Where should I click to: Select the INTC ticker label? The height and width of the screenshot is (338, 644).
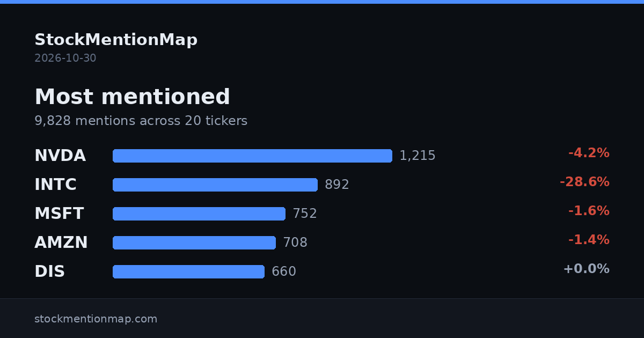click(x=55, y=185)
